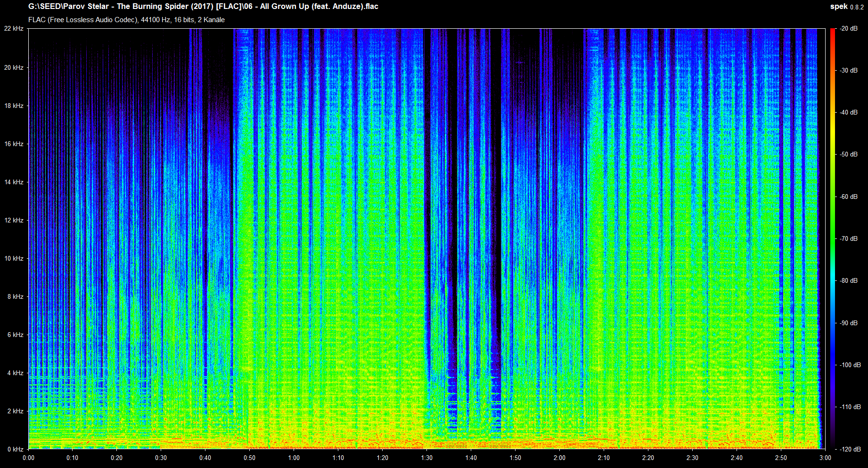Click the 0.8.2 version number
Viewport: 868px width, 468px height.
coord(856,7)
